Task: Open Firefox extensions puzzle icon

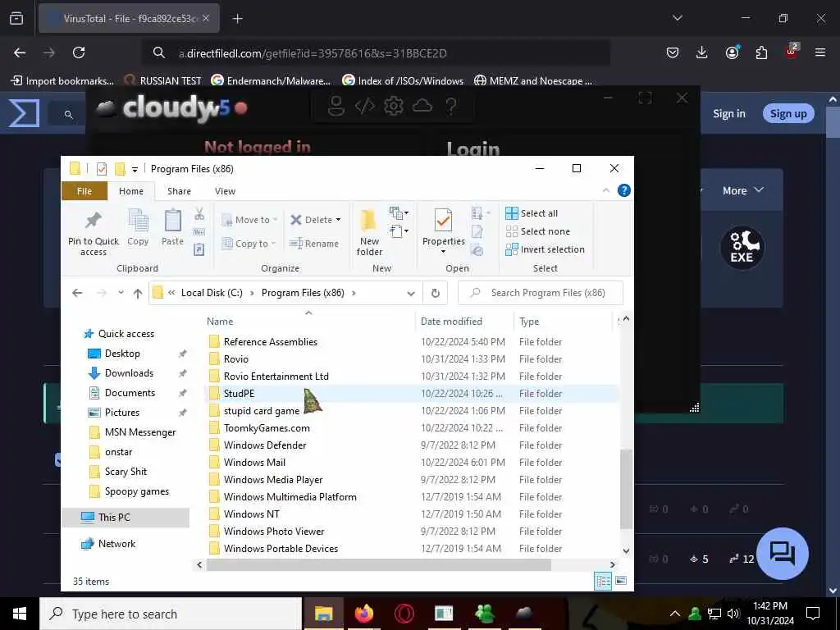Action: [x=761, y=52]
